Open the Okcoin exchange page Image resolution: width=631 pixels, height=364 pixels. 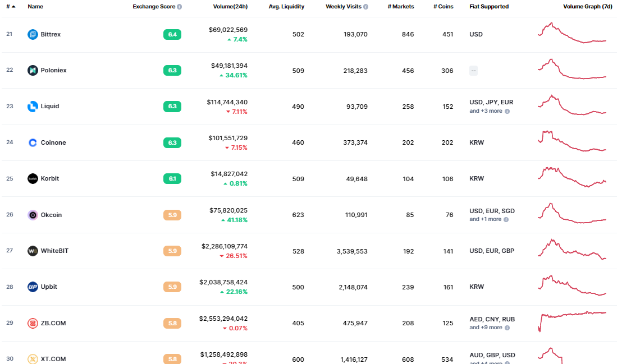[x=51, y=215]
